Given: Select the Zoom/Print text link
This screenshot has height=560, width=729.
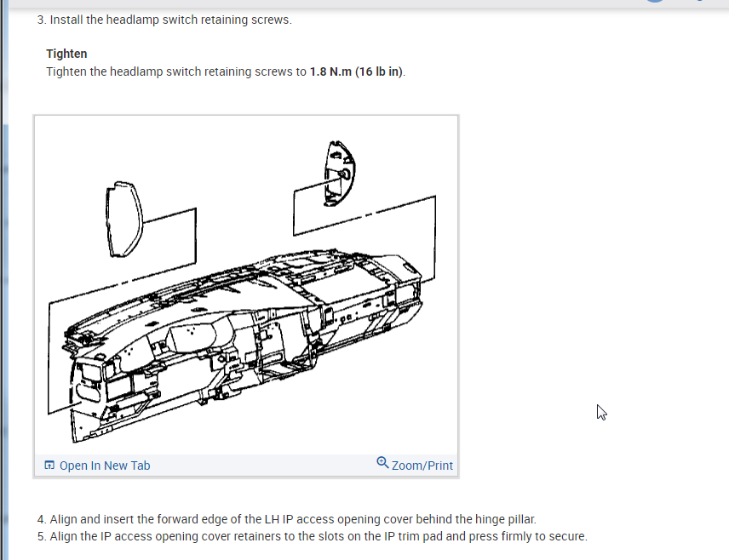Looking at the screenshot, I should point(422,466).
